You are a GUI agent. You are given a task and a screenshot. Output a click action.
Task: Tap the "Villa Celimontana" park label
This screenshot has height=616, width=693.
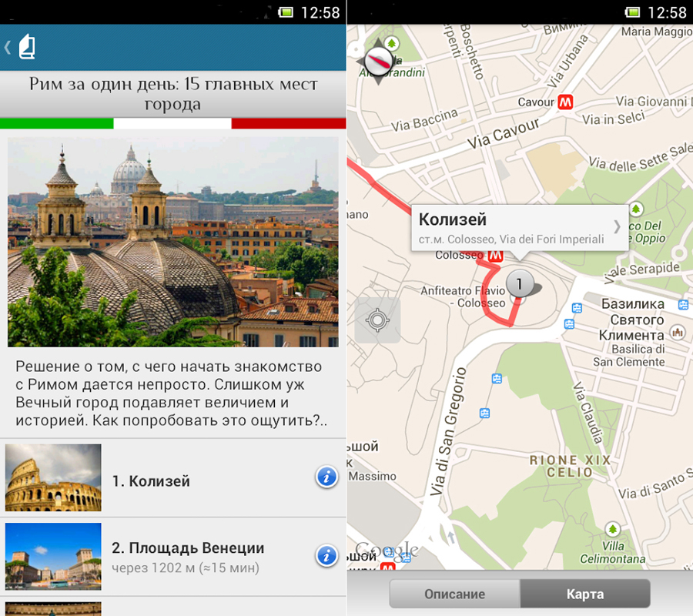click(613, 552)
